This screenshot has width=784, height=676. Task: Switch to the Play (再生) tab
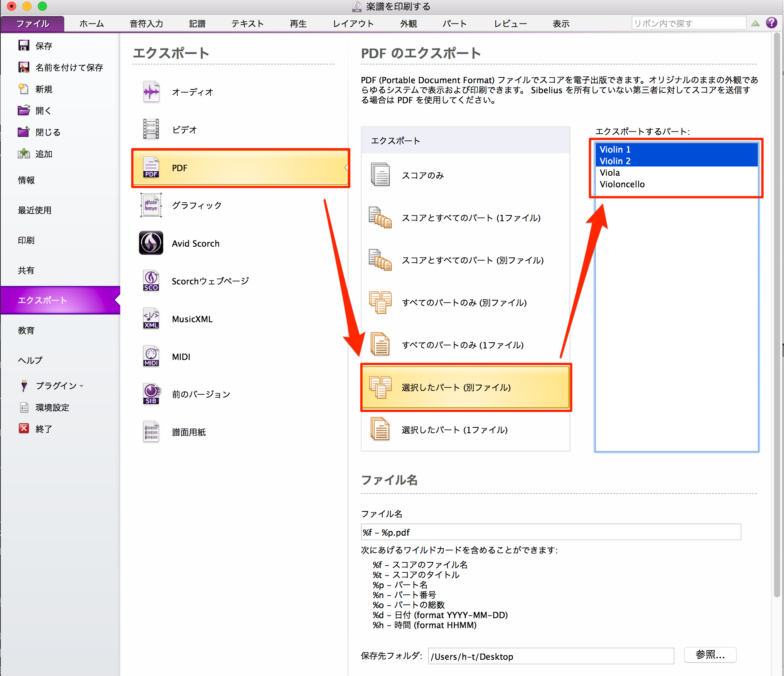(x=298, y=24)
